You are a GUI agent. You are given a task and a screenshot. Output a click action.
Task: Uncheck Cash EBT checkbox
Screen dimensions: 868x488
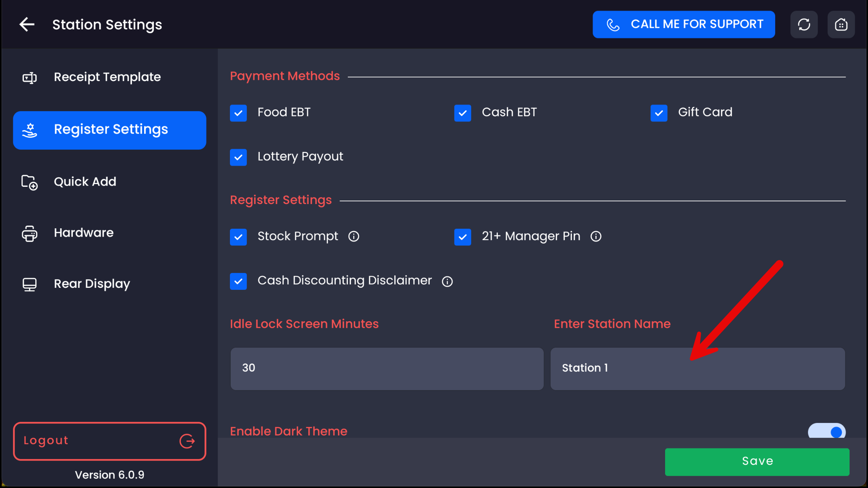[463, 113]
